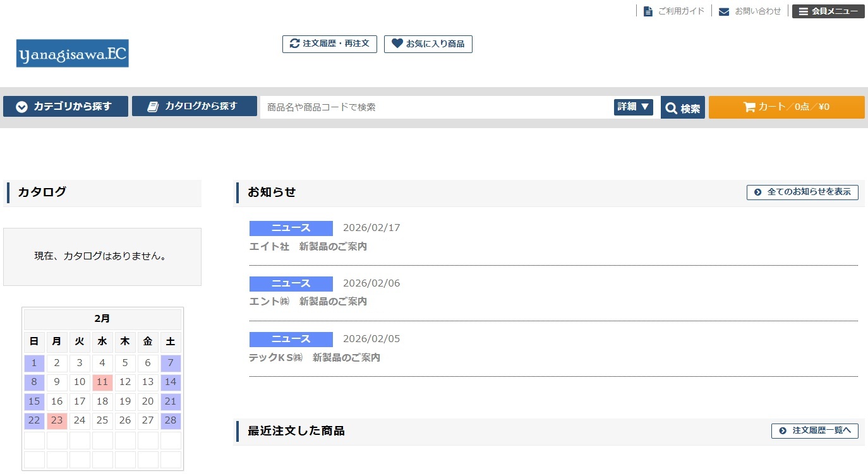868x474 pixels.
Task: Open the エイト社 新製品のご案内 news
Action: pos(308,247)
